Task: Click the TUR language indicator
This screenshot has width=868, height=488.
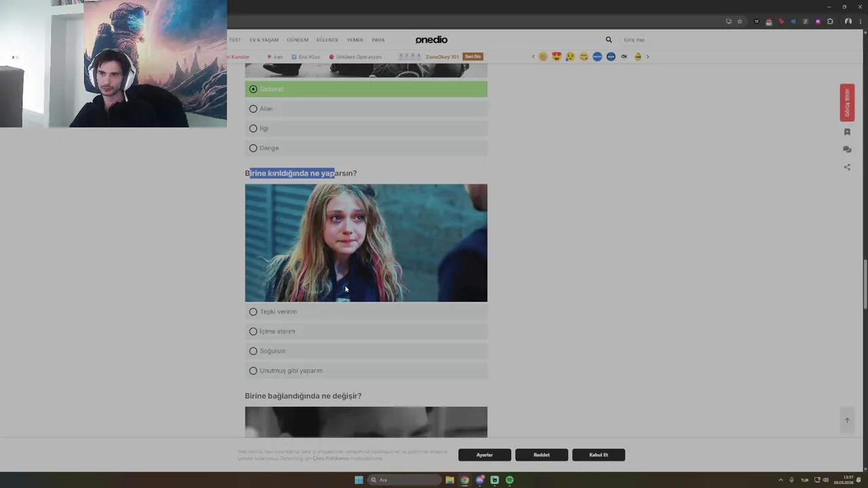Action: [x=805, y=480]
